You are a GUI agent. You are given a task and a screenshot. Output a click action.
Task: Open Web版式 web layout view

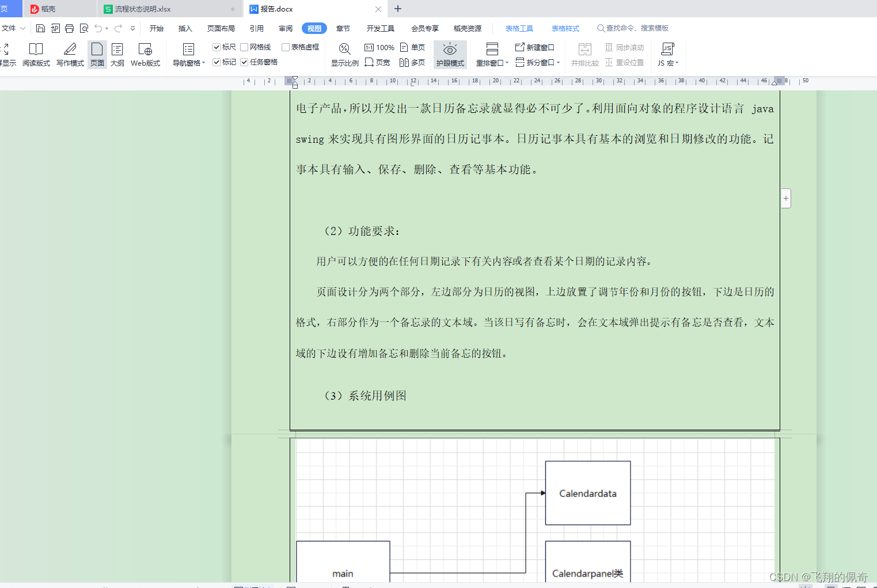pos(145,55)
